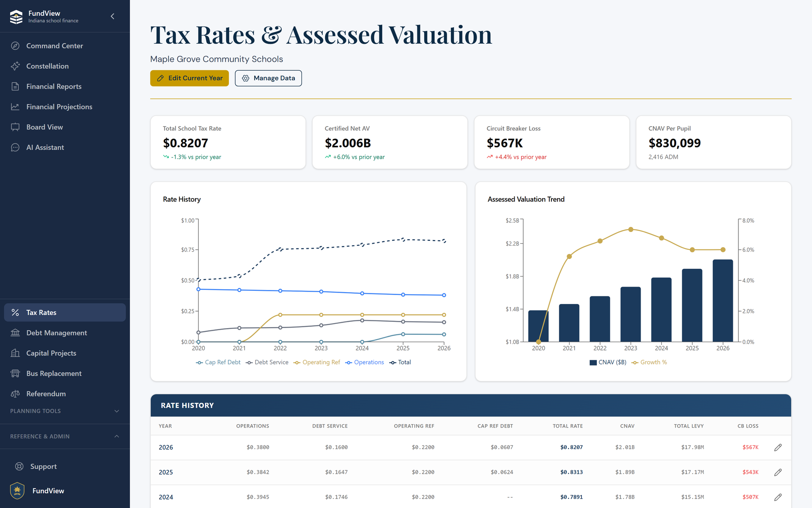Screen dimensions: 812x508
Task: Click the Command Center compass icon
Action: click(x=15, y=46)
